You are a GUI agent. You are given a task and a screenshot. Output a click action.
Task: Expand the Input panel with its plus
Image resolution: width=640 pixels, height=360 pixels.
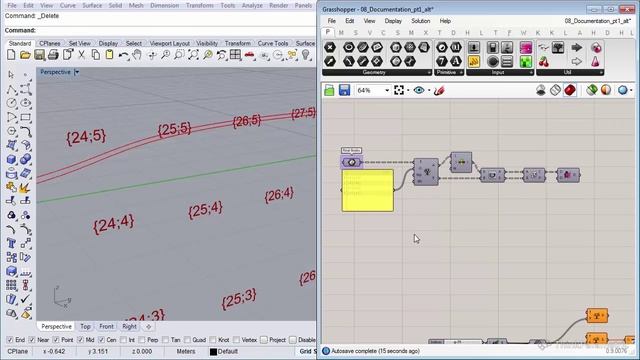(x=531, y=72)
